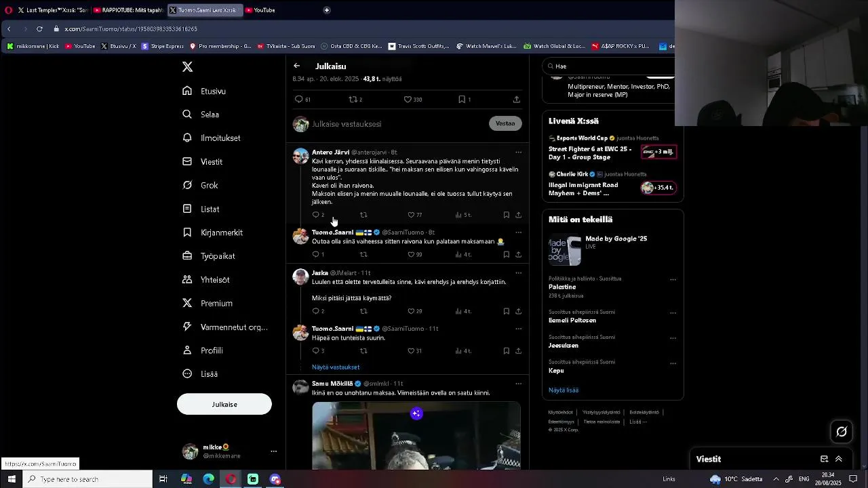The height and width of the screenshot is (488, 868).
Task: Open Windows Start menu
Action: [x=12, y=479]
